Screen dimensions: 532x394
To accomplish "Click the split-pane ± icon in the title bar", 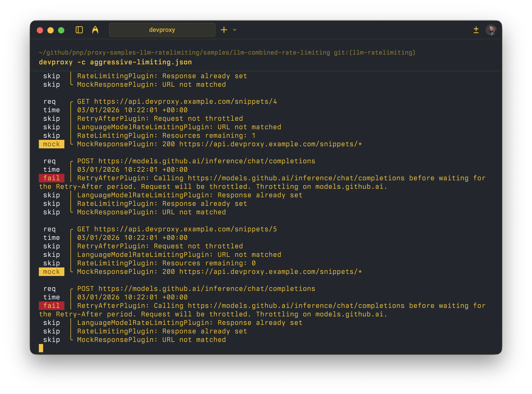I will [476, 30].
